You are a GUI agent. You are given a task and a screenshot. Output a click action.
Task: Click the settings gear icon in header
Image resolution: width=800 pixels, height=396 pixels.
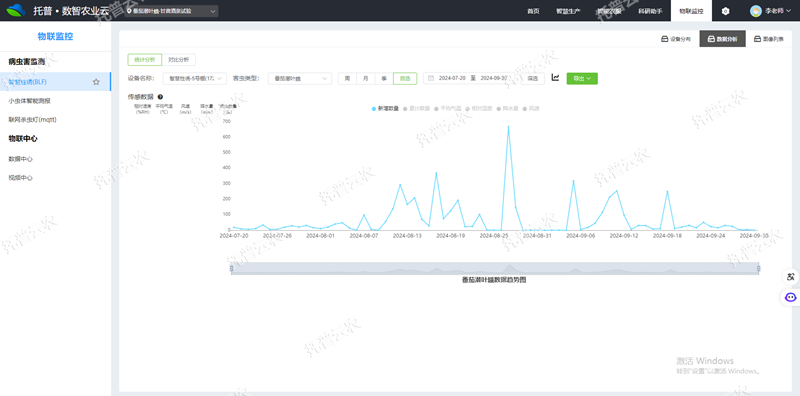(726, 11)
